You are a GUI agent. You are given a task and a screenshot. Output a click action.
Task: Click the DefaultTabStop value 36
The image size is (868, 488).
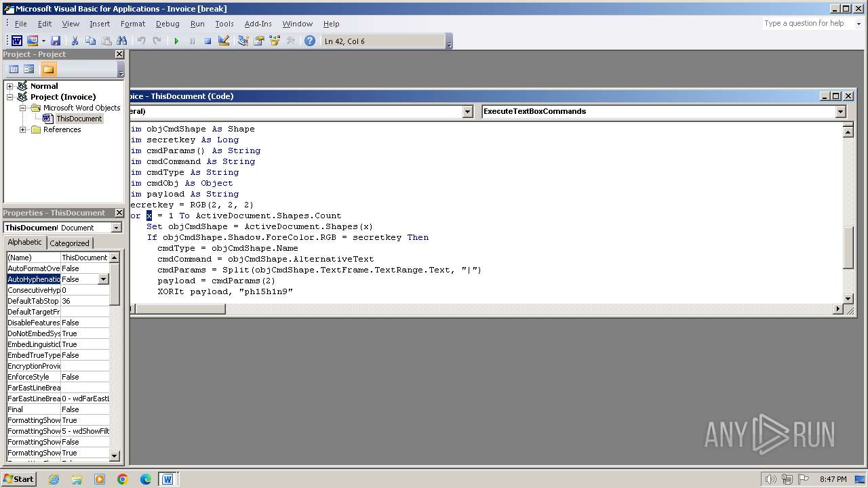tap(85, 301)
